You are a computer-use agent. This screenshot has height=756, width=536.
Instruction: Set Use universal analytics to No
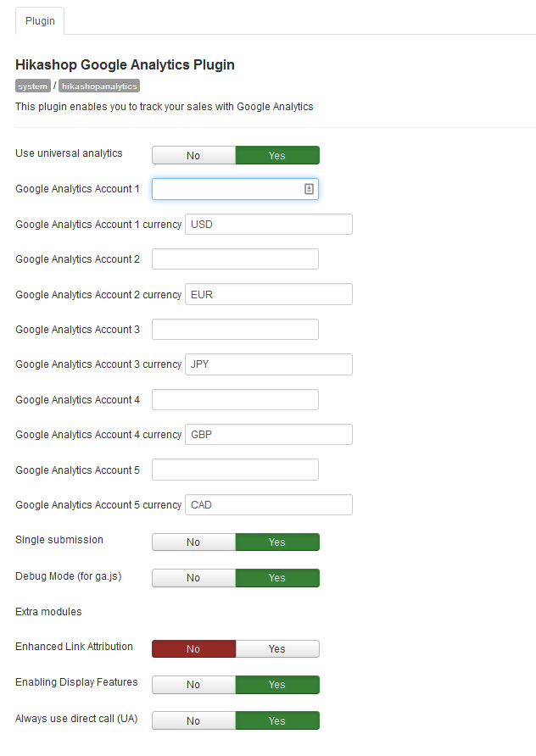tap(193, 156)
